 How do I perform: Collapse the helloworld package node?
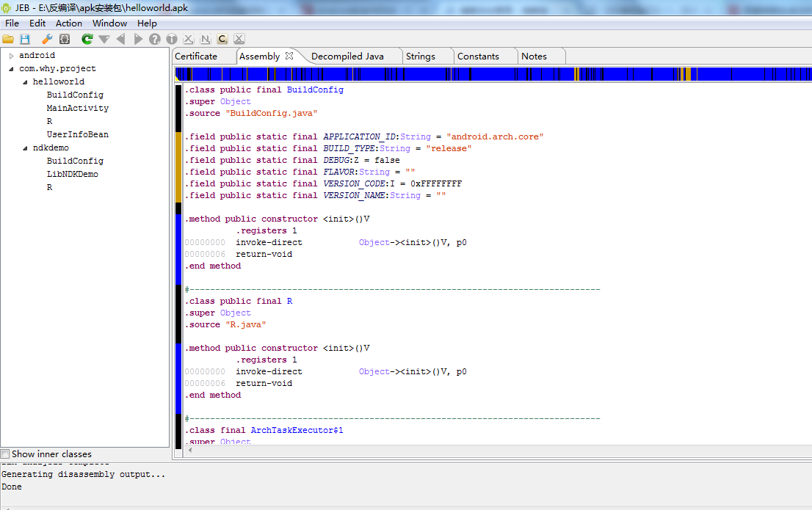coord(25,81)
